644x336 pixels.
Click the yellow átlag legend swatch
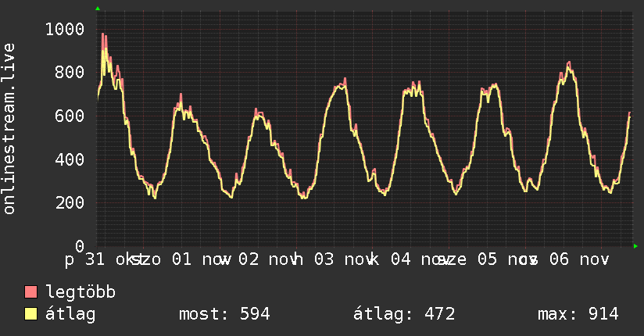31,314
